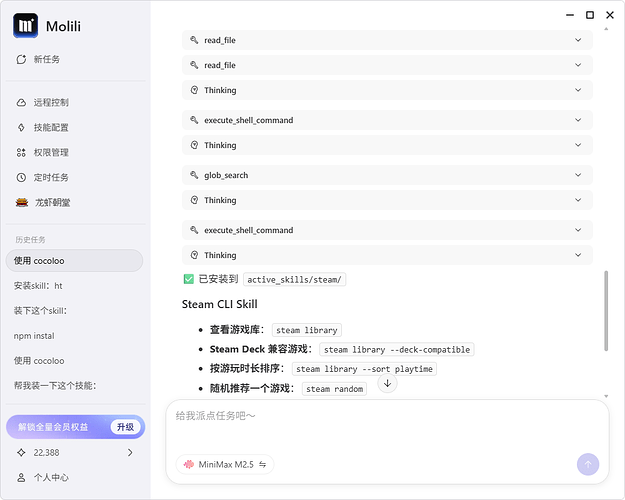Image resolution: width=625 pixels, height=500 pixels.
Task: Click 解锁全量会员权益 banner text
Action: click(53, 427)
